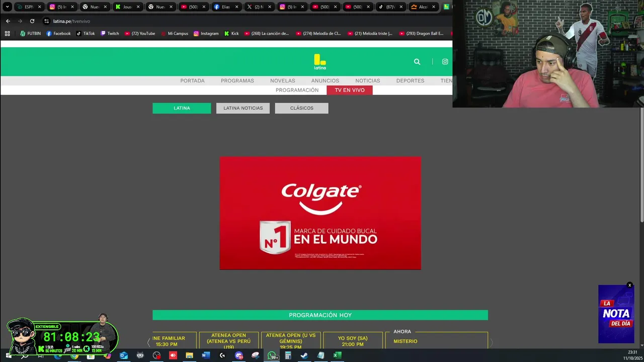
Task: Open the (21) Melodía triste bookmark
Action: coord(370,34)
